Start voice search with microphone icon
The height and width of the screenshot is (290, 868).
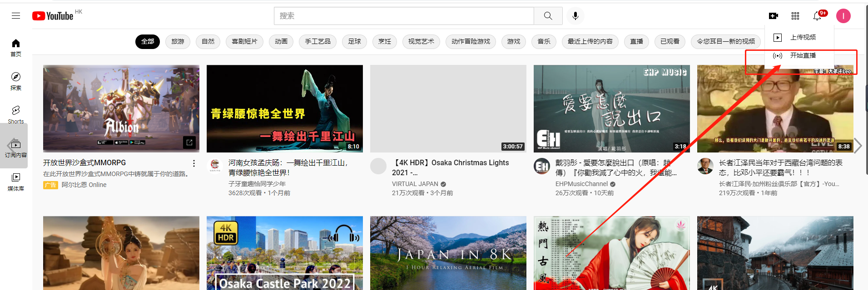[575, 16]
